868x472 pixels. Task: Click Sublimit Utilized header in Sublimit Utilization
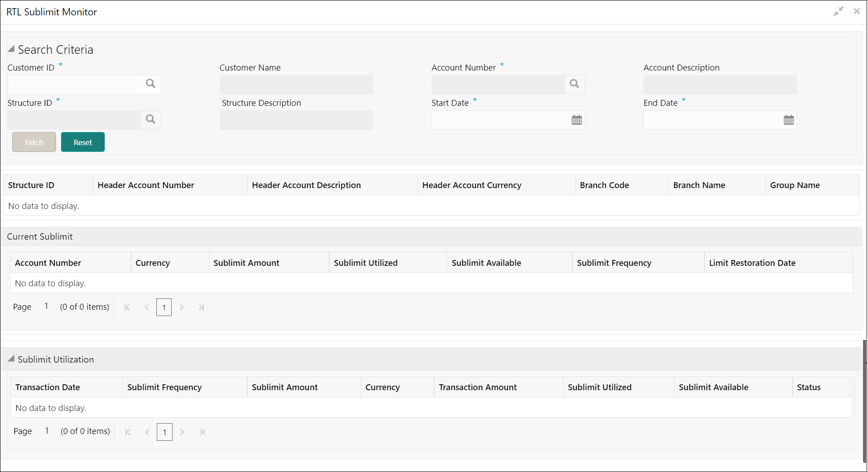point(619,387)
